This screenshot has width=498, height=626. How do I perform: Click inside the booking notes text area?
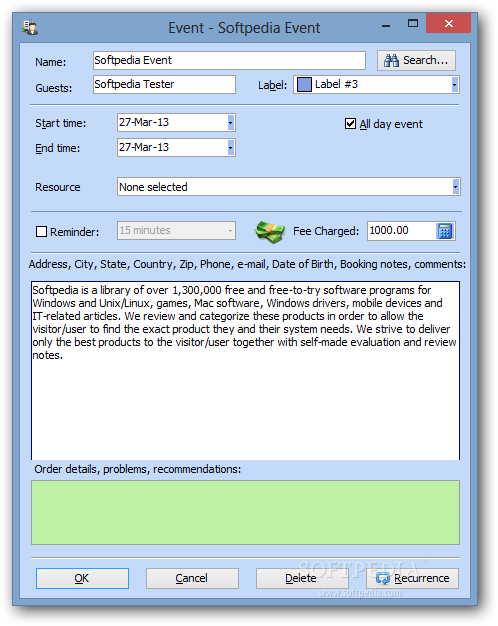pyautogui.click(x=245, y=370)
